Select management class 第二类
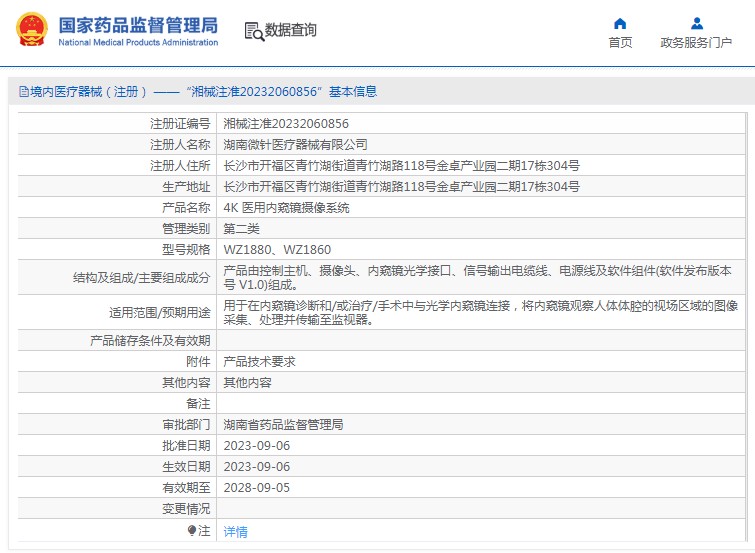This screenshot has width=755, height=553. [241, 229]
